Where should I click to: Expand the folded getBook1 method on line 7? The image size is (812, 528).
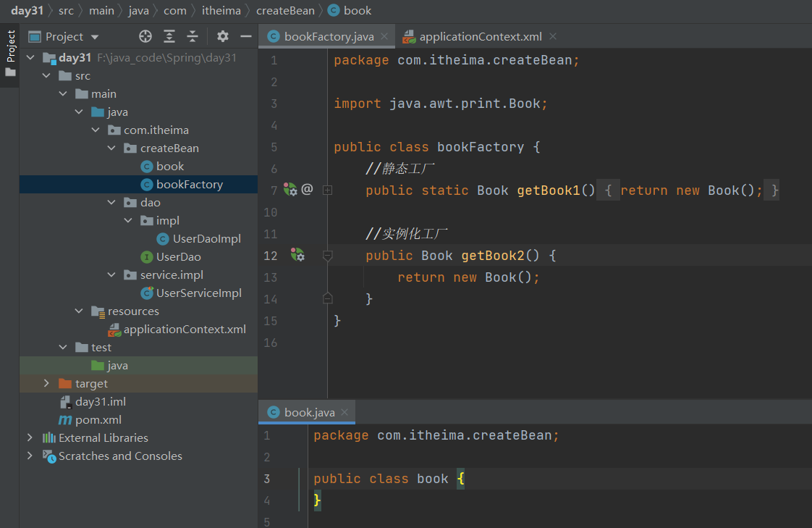(327, 190)
